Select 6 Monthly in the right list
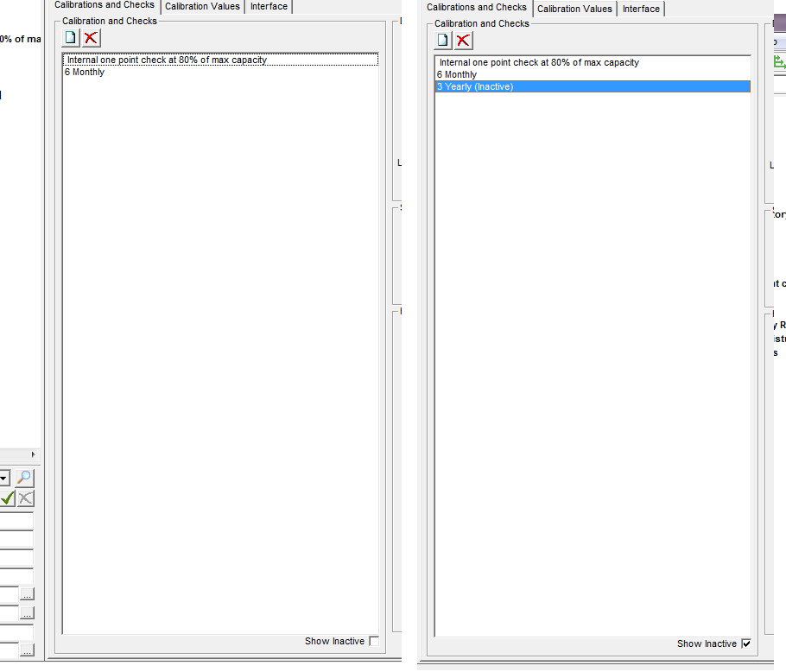 tap(457, 74)
